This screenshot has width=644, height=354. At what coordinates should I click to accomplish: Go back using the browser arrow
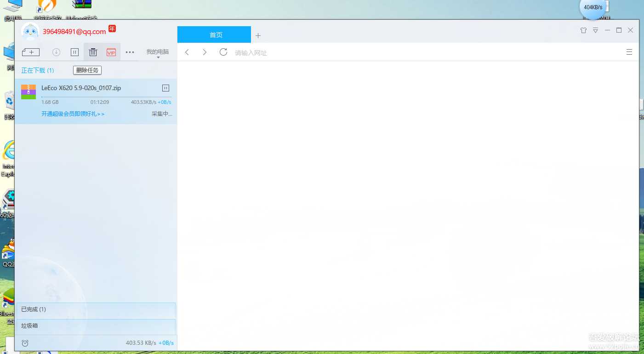click(187, 52)
